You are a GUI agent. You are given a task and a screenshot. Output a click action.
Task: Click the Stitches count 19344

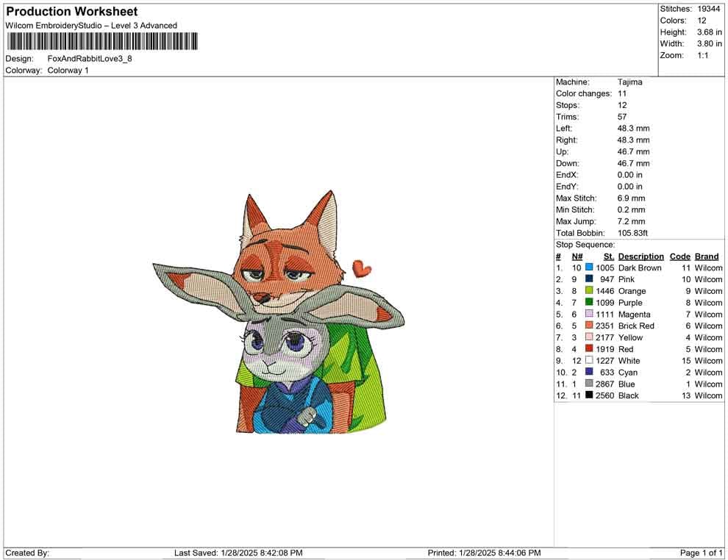[x=708, y=9]
